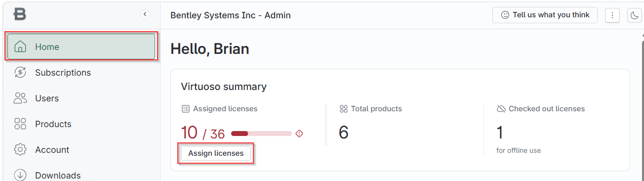This screenshot has width=644, height=181.
Task: Open the Home page in the sidebar
Action: 81,47
